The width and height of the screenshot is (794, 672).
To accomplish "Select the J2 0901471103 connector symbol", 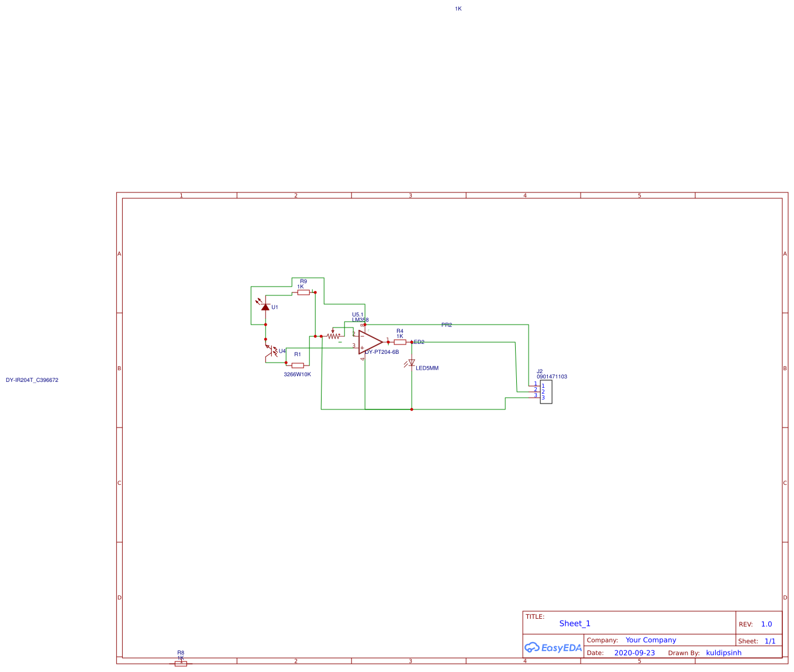I will (546, 392).
